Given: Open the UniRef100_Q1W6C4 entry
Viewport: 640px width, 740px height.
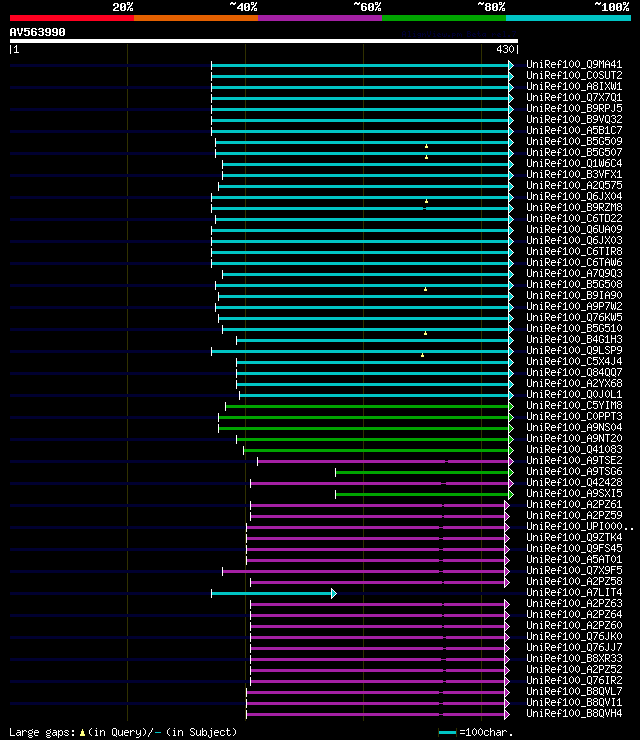Looking at the screenshot, I should click(574, 163).
